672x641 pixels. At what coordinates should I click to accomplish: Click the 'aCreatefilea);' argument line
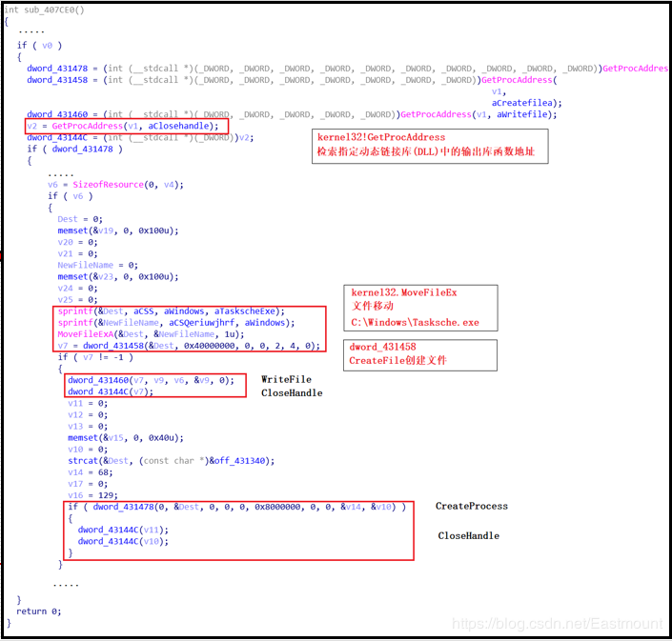point(526,103)
